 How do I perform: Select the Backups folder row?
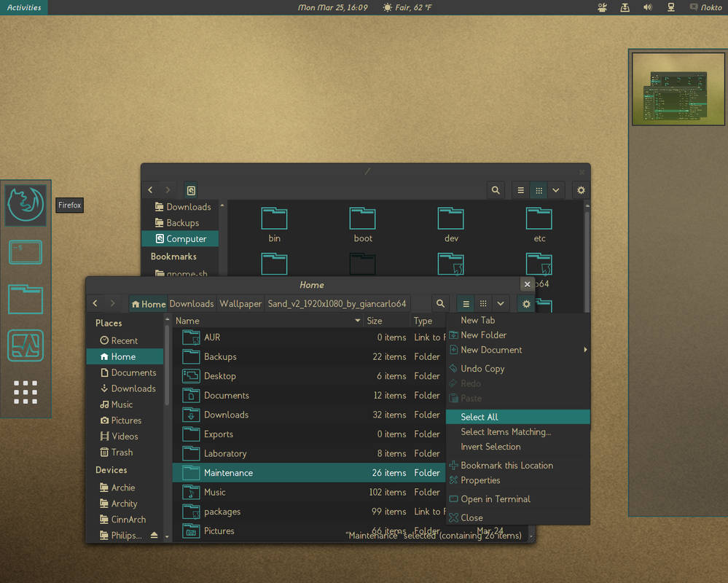tap(309, 356)
